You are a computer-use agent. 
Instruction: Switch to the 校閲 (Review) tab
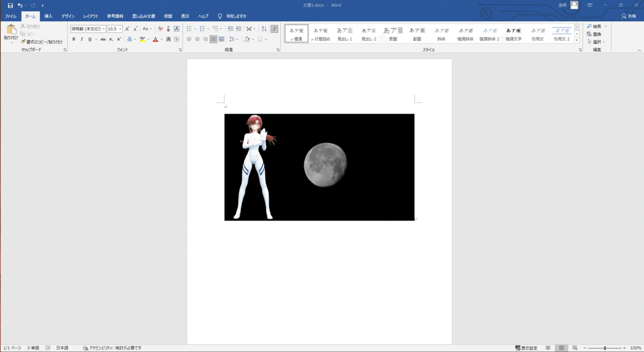pyautogui.click(x=169, y=16)
